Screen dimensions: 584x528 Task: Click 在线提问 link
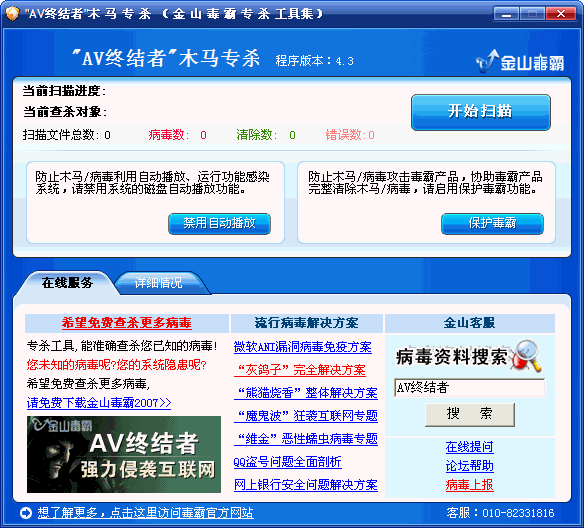[470, 447]
